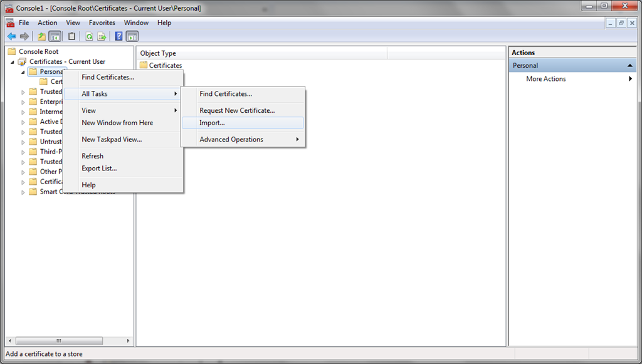Image resolution: width=642 pixels, height=364 pixels.
Task: Click the Export List toolbar icon
Action: click(102, 36)
